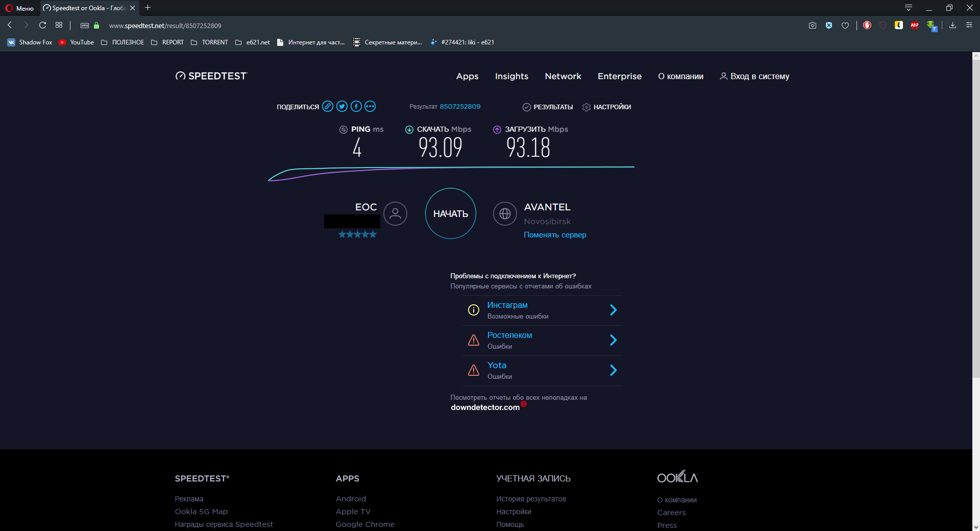Open Apps navigation item
The height and width of the screenshot is (531, 980).
pos(467,76)
